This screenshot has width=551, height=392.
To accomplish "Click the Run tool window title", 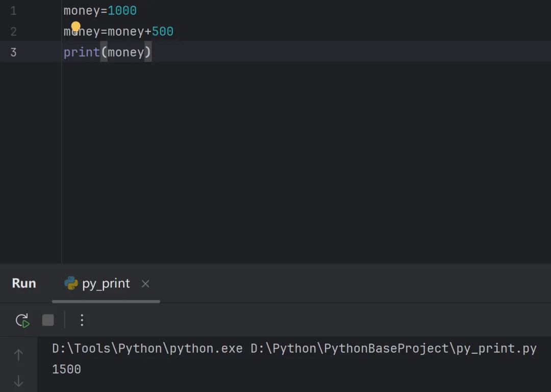I will click(x=24, y=283).
